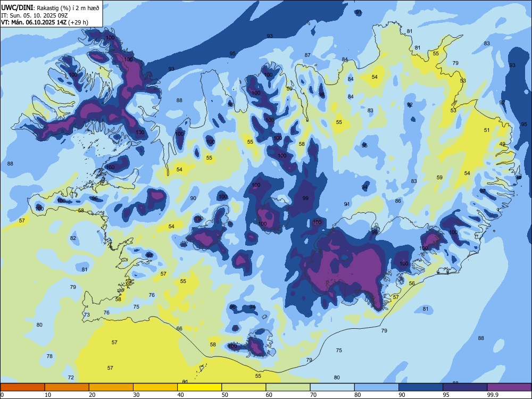Select the 50–60 pale yellow legend swatch
This screenshot has width=532, height=399.
click(244, 387)
